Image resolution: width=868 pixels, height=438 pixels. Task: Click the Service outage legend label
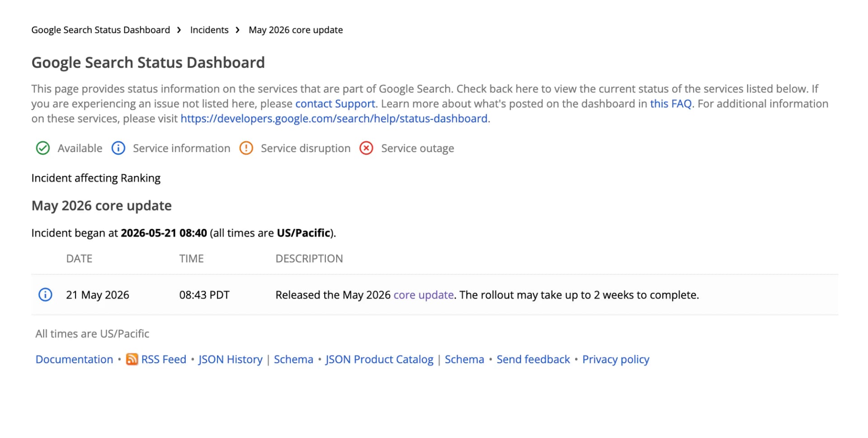click(418, 148)
